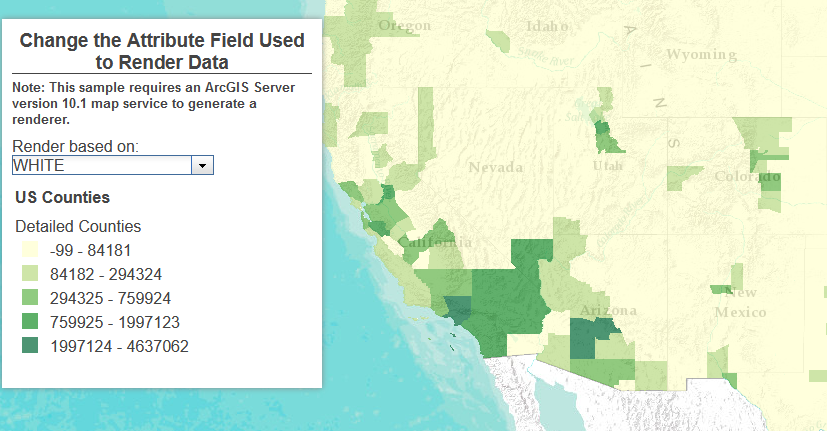Image resolution: width=827 pixels, height=431 pixels.
Task: Click the 1997124 - 4637062 legend color swatch
Action: (x=31, y=346)
